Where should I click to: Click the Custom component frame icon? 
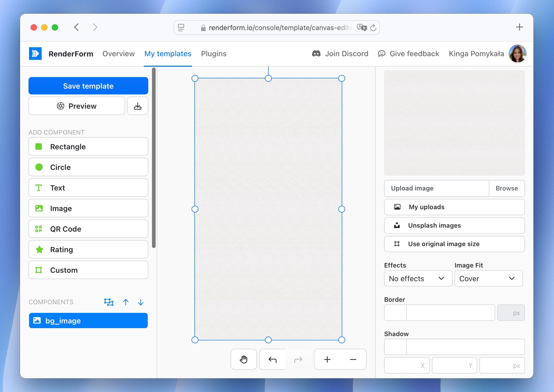coord(39,270)
